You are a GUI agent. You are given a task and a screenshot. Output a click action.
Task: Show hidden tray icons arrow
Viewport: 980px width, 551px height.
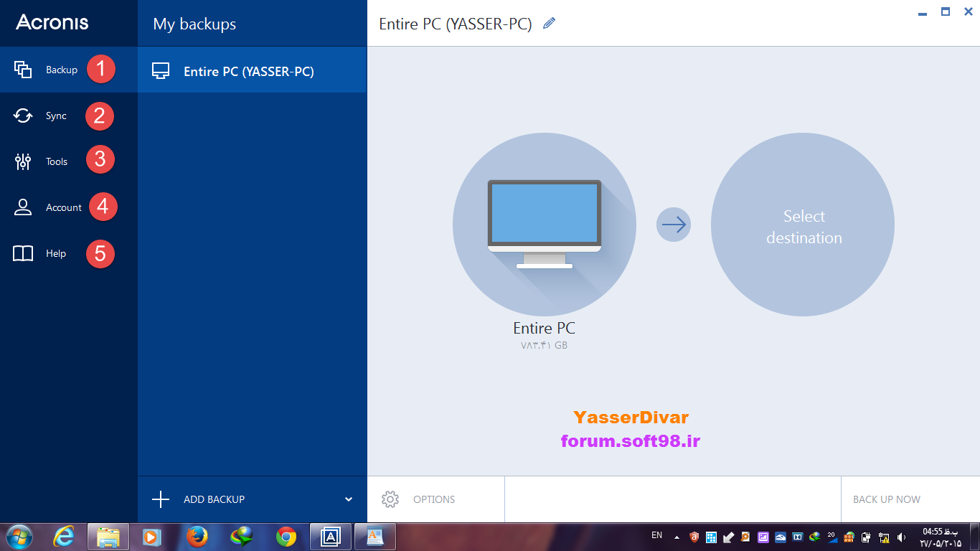677,537
